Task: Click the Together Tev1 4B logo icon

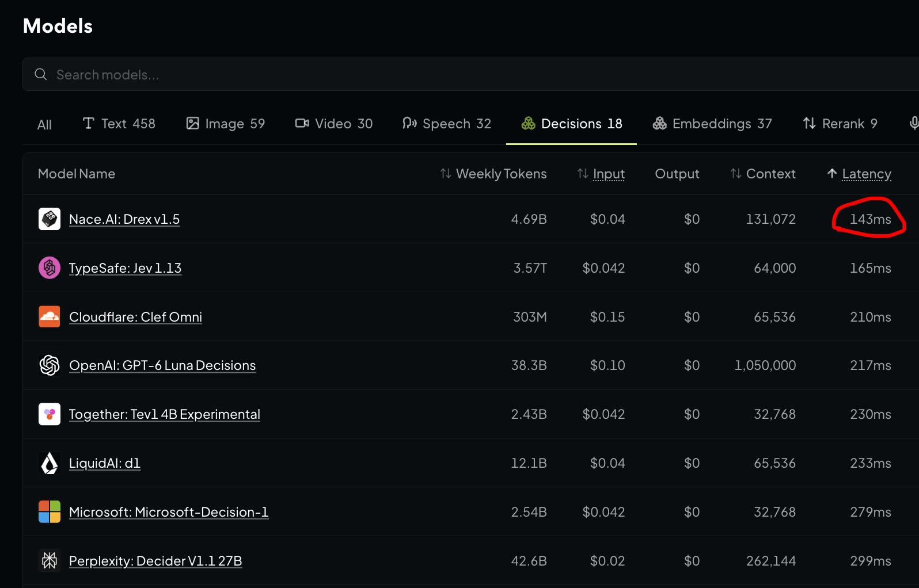Action: click(x=50, y=414)
